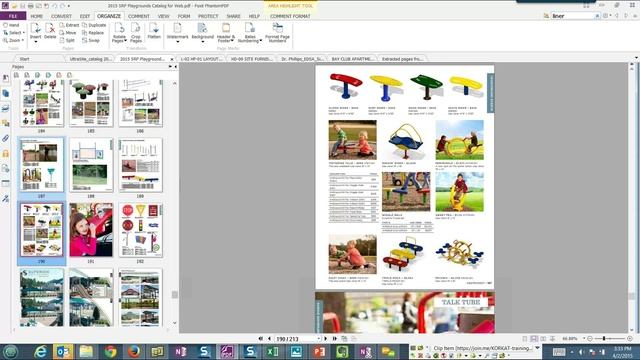
Task: Switch to the Start document tab
Action: [24, 59]
